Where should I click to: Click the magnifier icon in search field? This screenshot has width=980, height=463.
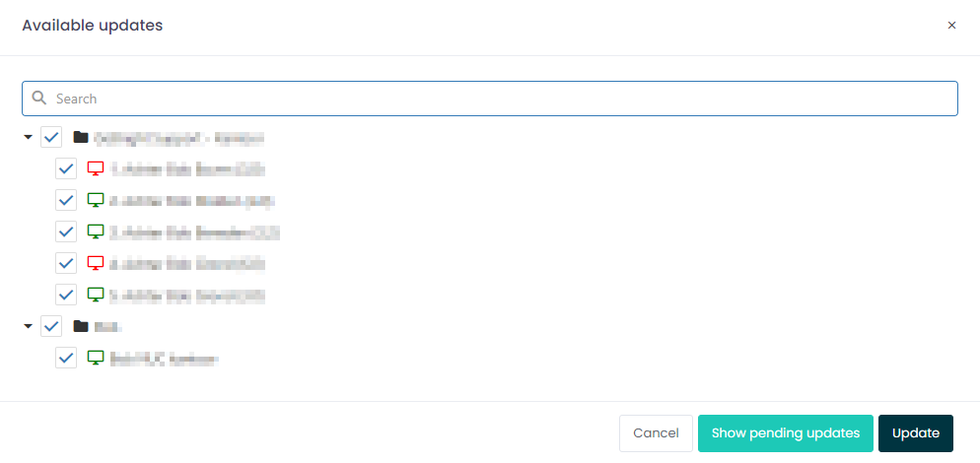pos(39,99)
